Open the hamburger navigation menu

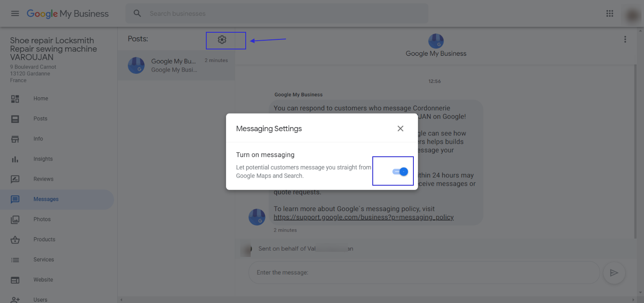(x=15, y=13)
